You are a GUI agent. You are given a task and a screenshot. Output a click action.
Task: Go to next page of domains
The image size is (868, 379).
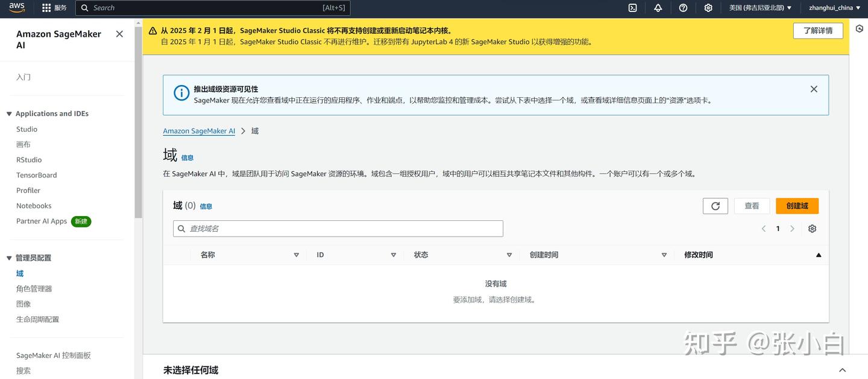click(792, 229)
